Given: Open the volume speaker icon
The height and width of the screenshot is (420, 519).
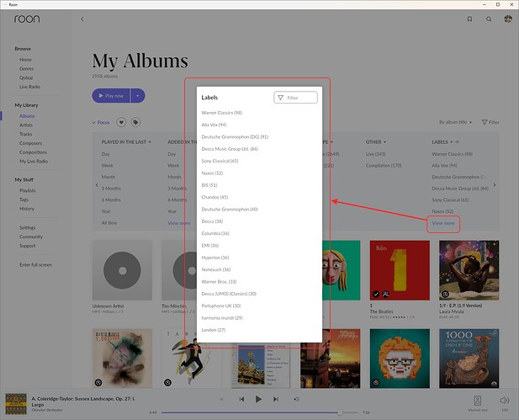Looking at the screenshot, I should (x=504, y=401).
